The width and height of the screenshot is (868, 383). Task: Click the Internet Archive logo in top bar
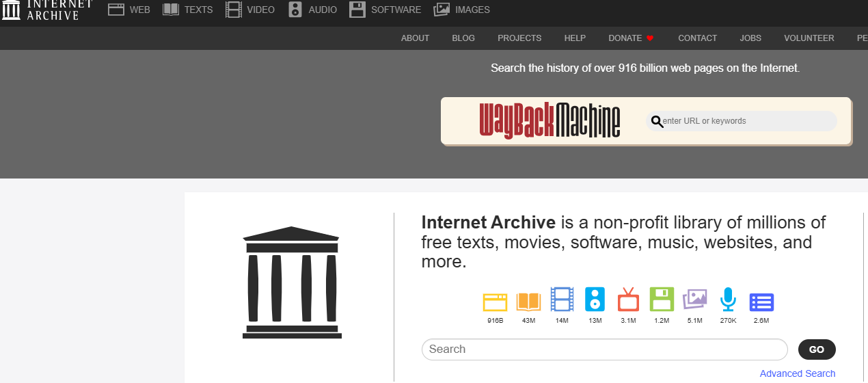click(47, 10)
